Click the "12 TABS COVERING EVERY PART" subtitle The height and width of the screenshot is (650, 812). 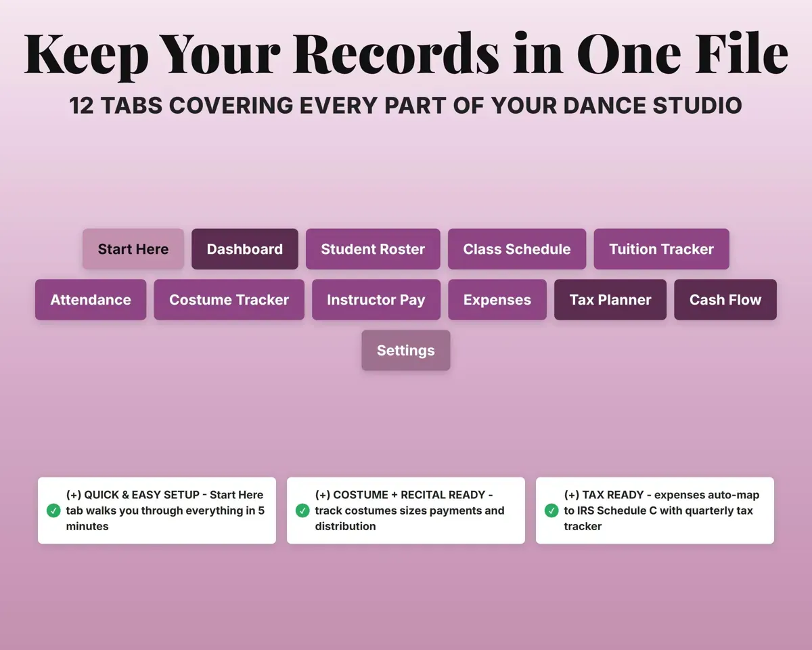click(406, 106)
